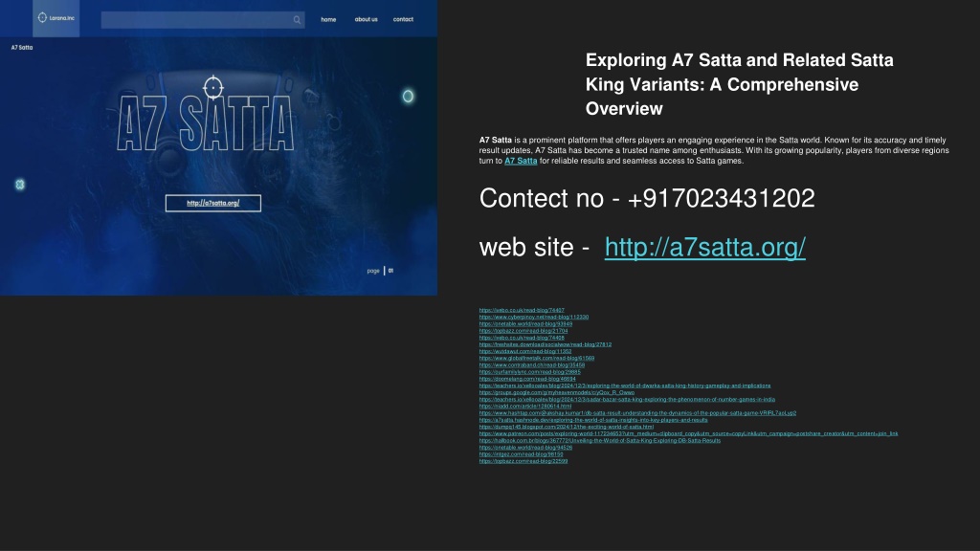The image size is (980, 551).
Task: Click the crosshair icon above A7 SATTA
Action: coord(213,87)
